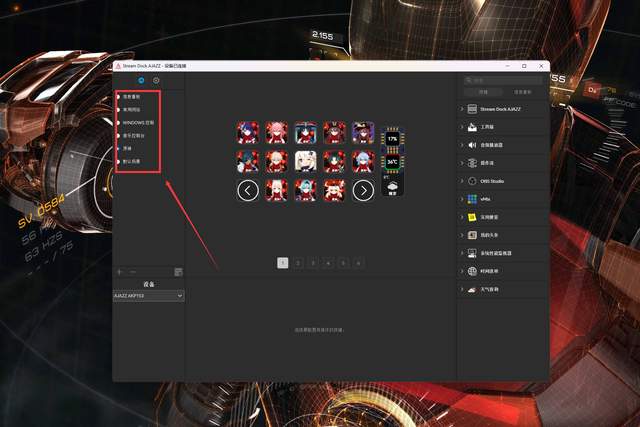Select the CPU usage 17% key
640x427 pixels.
[392, 139]
